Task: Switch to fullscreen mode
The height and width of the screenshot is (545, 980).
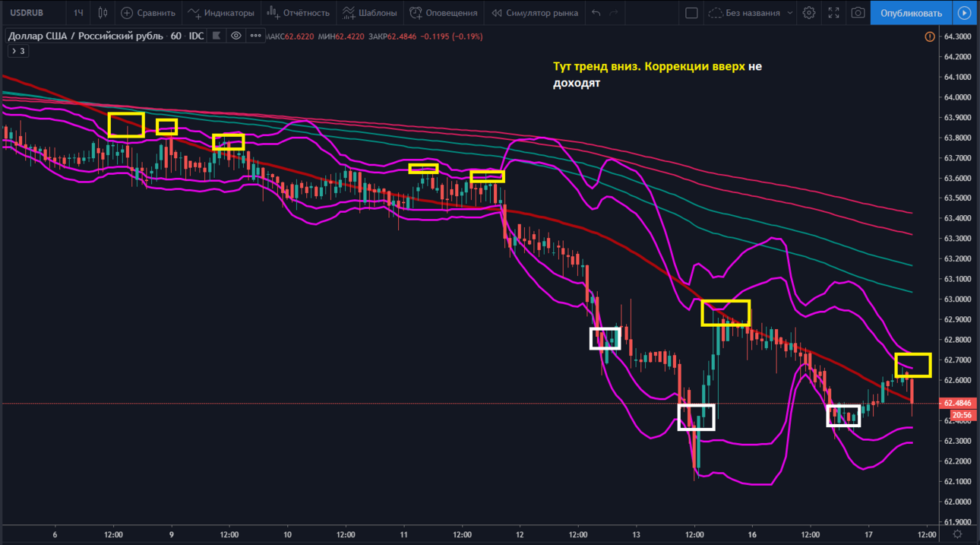Action: point(833,13)
